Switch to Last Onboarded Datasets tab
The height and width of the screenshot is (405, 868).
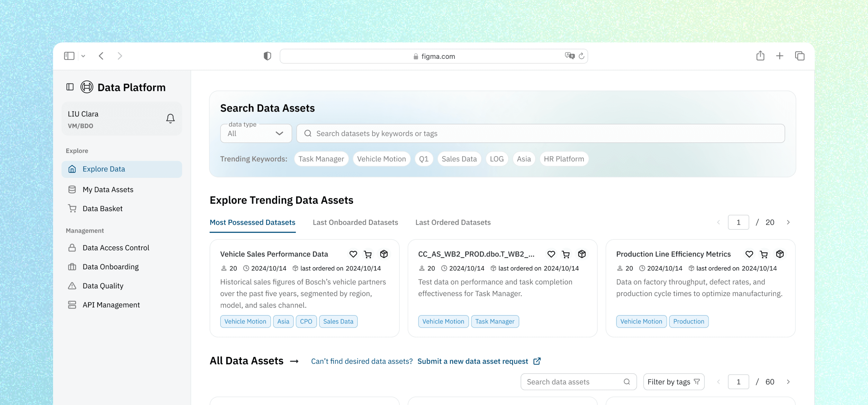[x=355, y=222]
